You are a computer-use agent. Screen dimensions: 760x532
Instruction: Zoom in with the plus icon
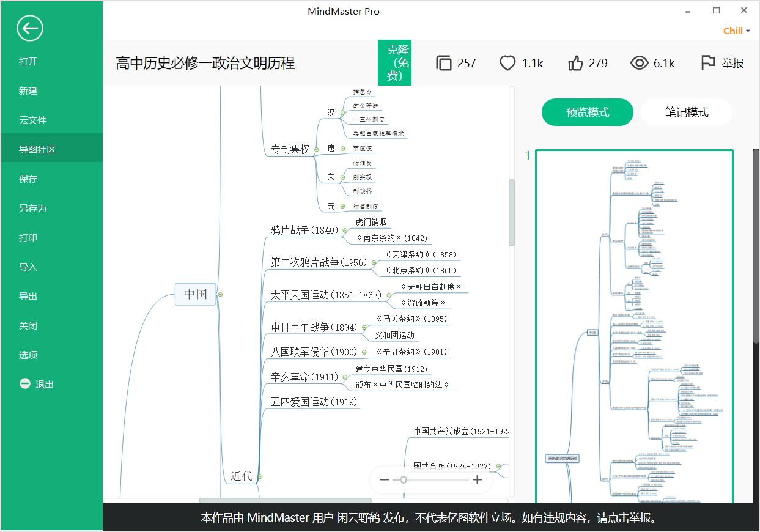click(478, 480)
